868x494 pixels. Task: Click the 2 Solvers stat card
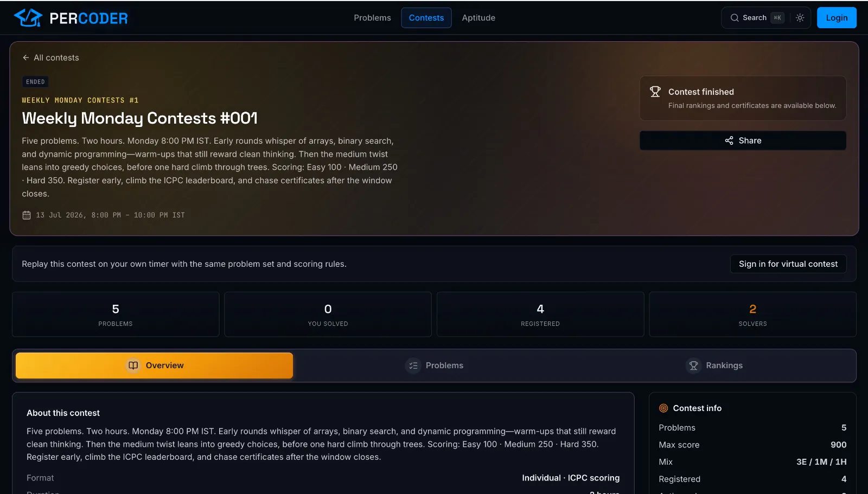(x=753, y=315)
